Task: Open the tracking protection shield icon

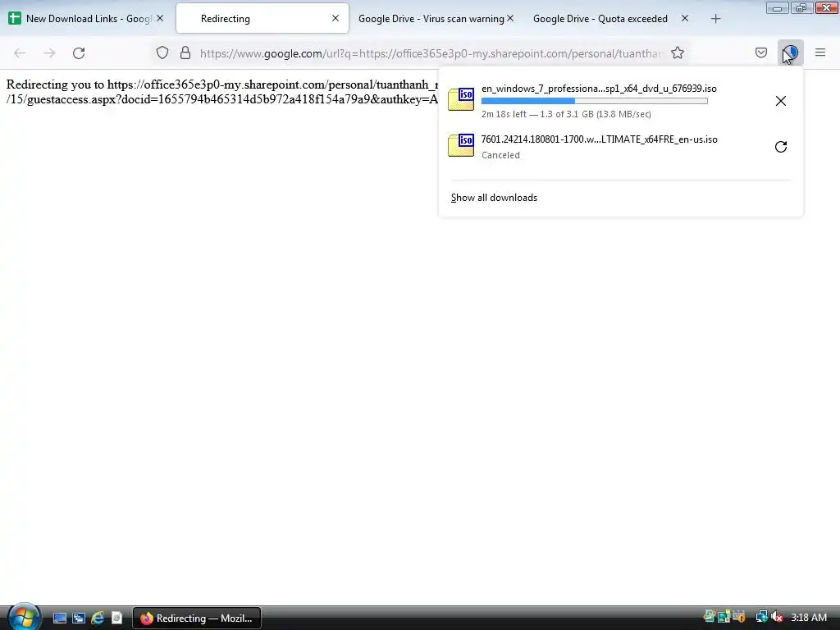Action: pos(162,52)
